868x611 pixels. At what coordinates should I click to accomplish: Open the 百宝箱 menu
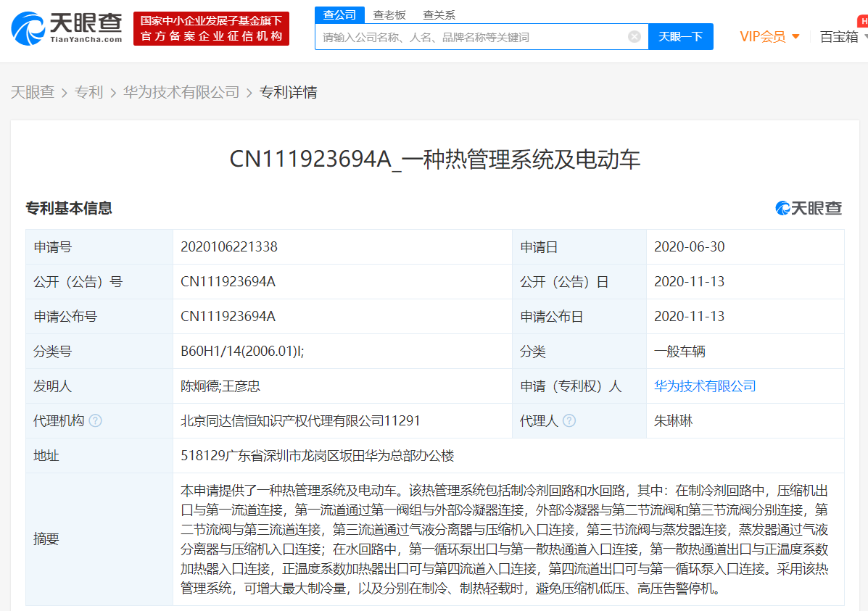click(843, 36)
